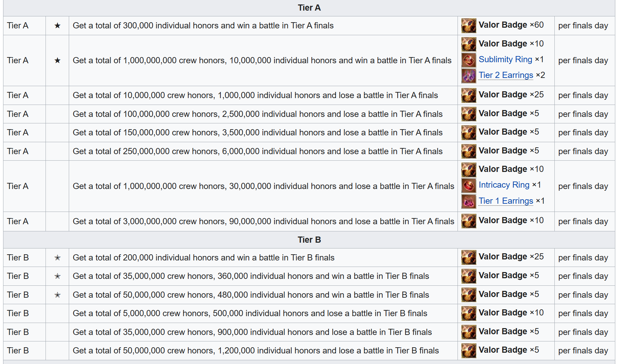
Task: Open the Intricacy Ring item icon
Action: 468,186
